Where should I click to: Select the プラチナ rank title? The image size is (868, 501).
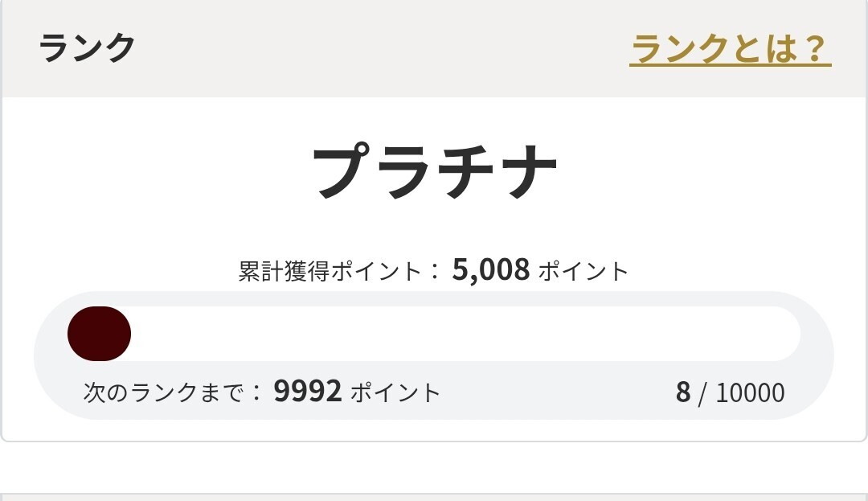coord(434,172)
